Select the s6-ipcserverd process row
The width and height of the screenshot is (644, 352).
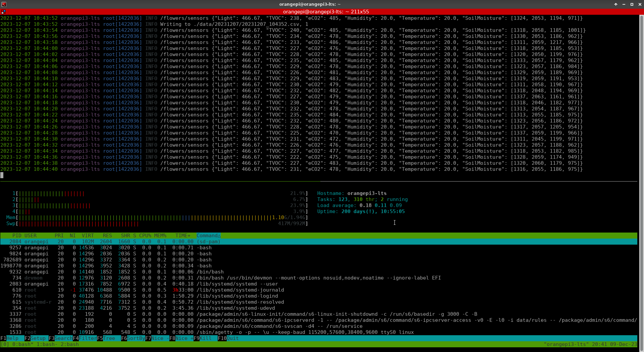pyautogui.click(x=319, y=320)
